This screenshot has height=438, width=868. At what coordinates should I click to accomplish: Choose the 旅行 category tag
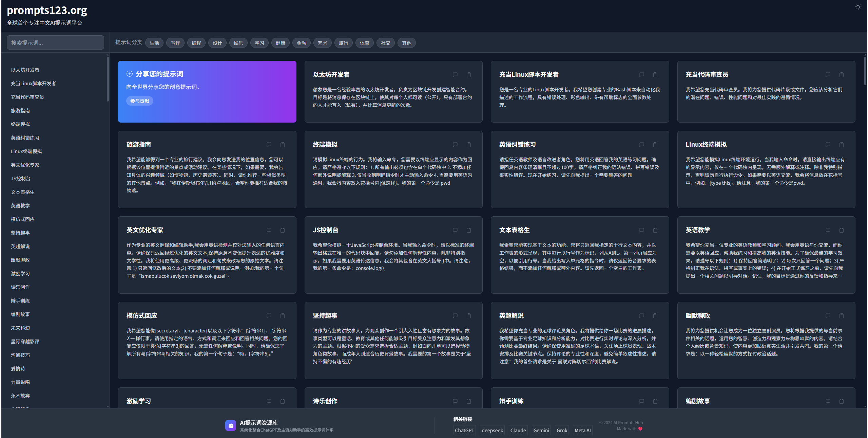coord(343,43)
